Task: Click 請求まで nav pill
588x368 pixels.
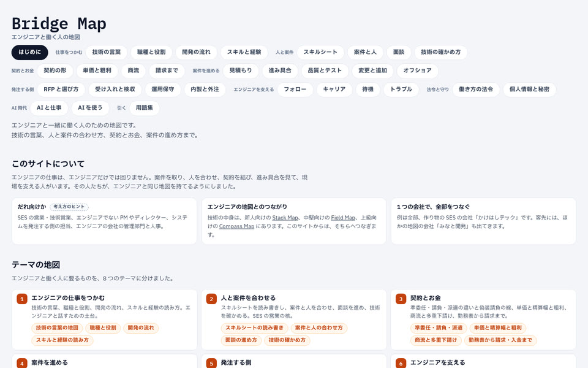Action: pos(167,71)
